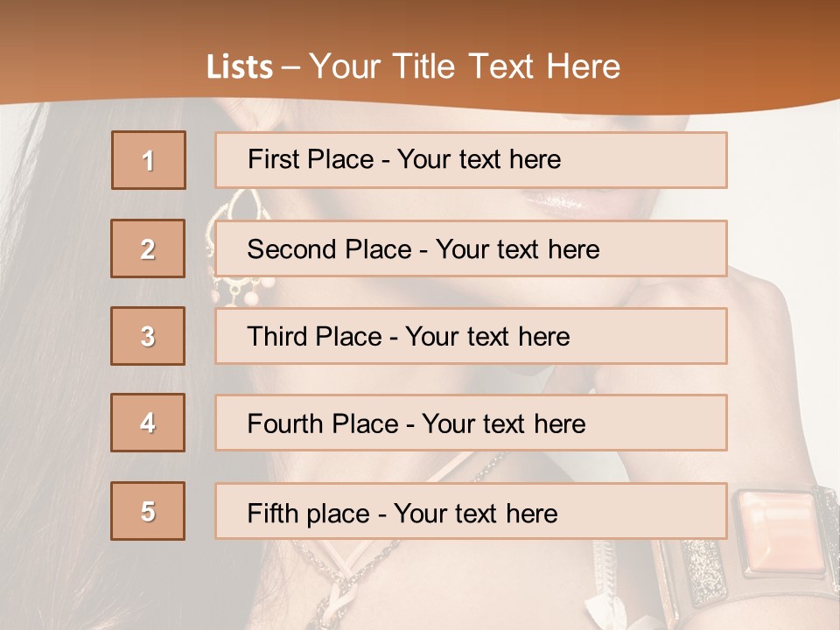This screenshot has width=840, height=630.
Task: Click the 'Fifth place' text box
Action: pyautogui.click(x=471, y=511)
